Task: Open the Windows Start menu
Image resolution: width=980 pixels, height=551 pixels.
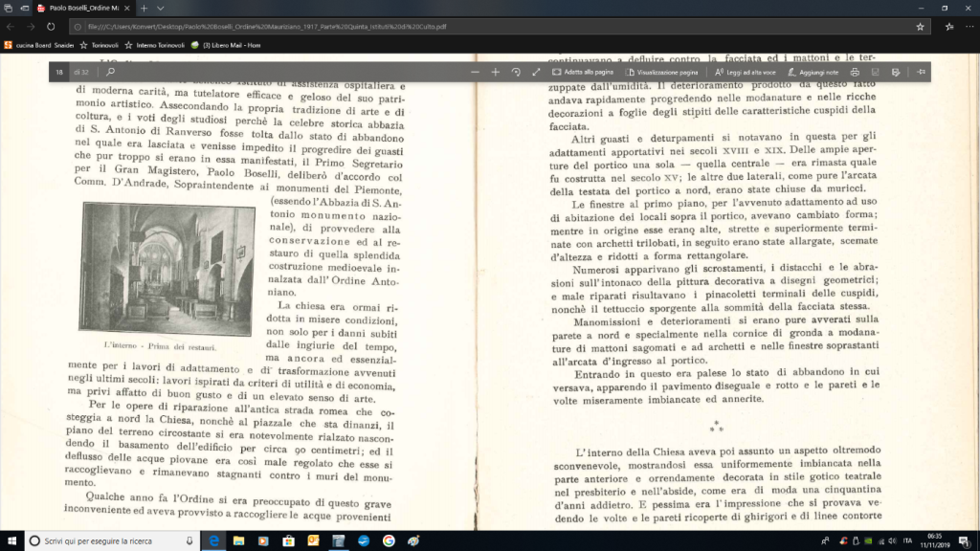Action: click(11, 541)
